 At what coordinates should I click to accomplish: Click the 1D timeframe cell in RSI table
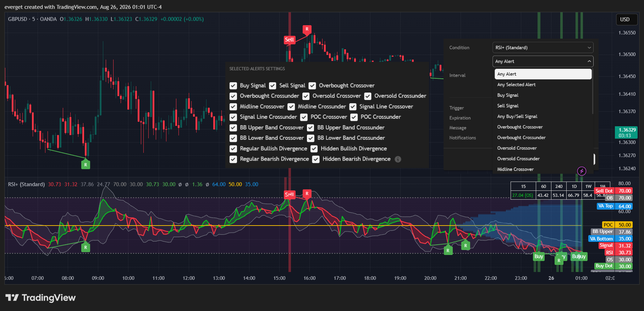[574, 186]
